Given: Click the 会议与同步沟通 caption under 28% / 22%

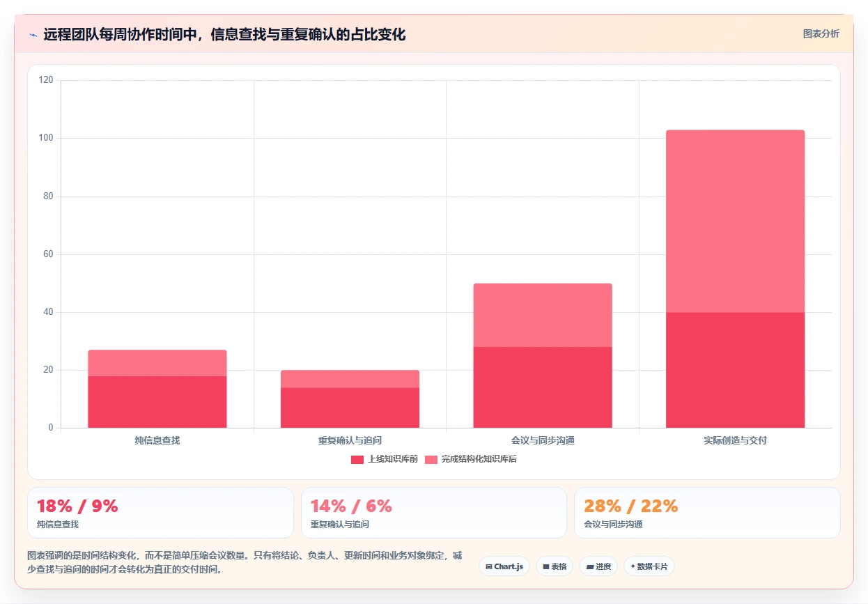Looking at the screenshot, I should [613, 525].
